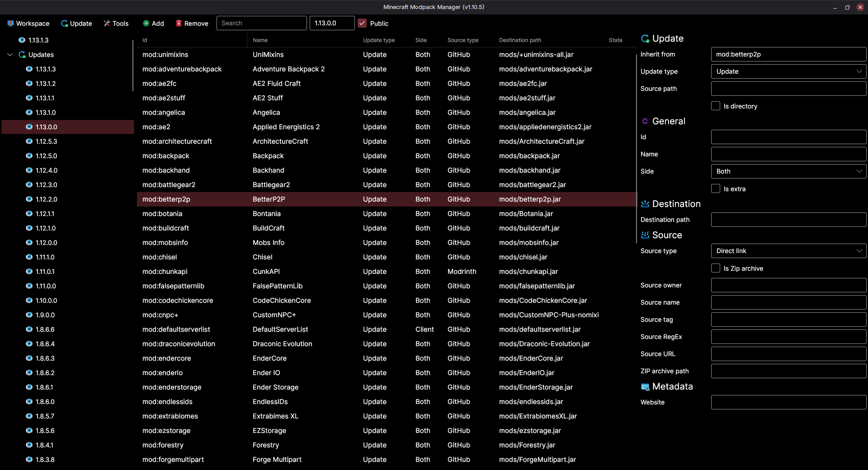Select version 1.13.1.2 in the tree

coord(46,84)
